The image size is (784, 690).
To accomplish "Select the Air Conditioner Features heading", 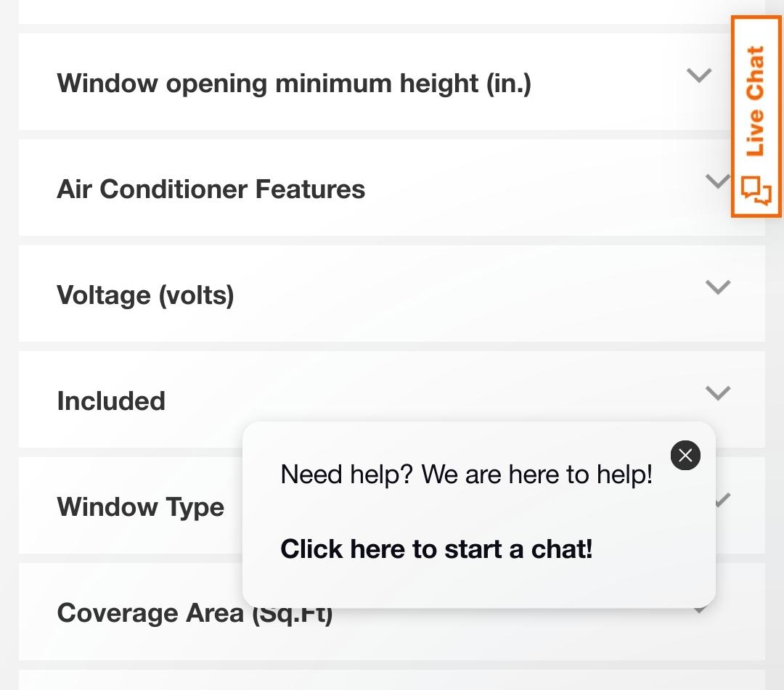I will (x=211, y=189).
